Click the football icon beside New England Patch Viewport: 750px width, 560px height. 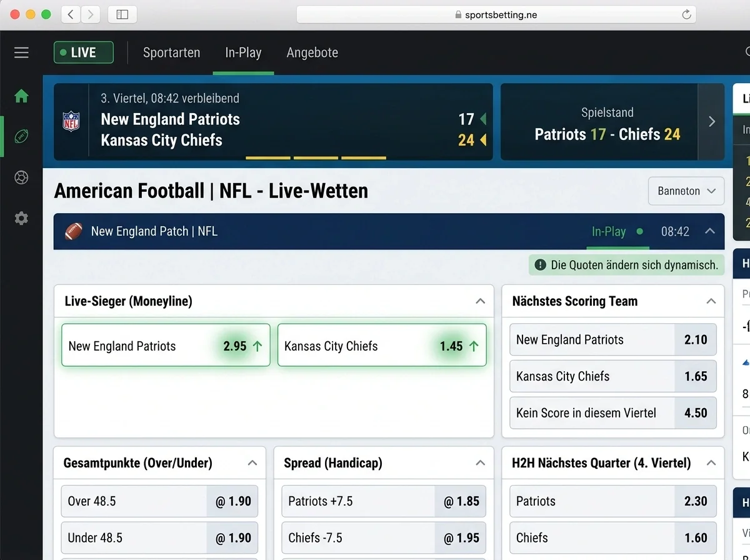click(x=74, y=231)
